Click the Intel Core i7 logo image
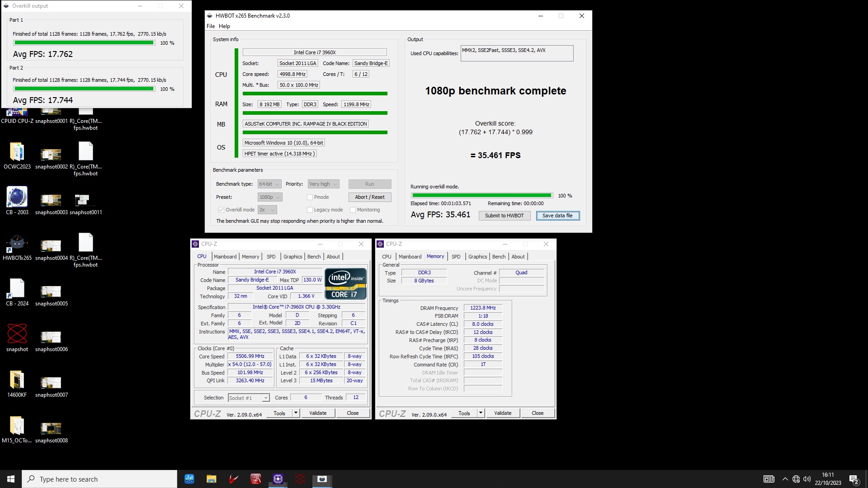This screenshot has height=488, width=868. click(x=346, y=284)
